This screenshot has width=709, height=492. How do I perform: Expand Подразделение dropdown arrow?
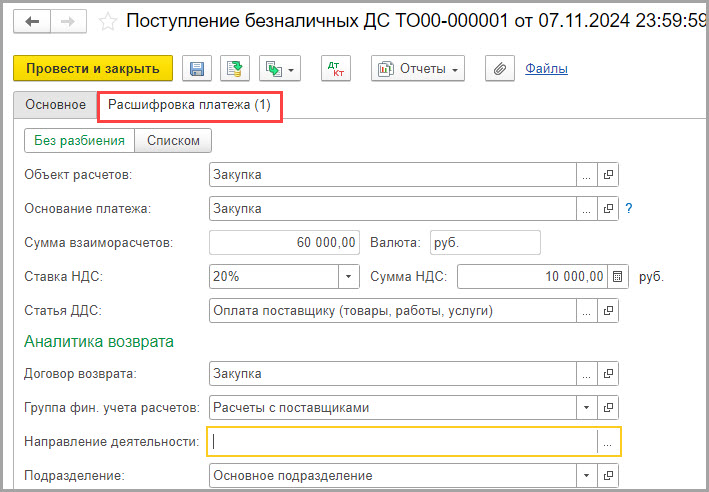[x=586, y=475]
